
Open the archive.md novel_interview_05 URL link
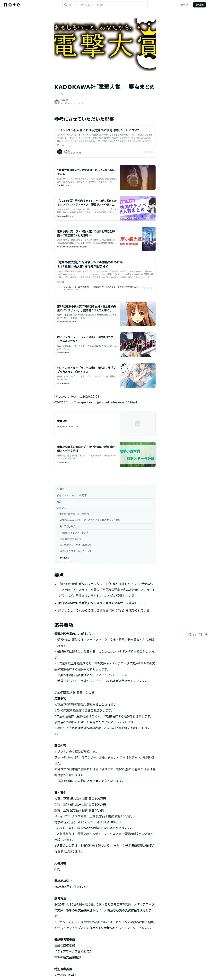pos(96,400)
